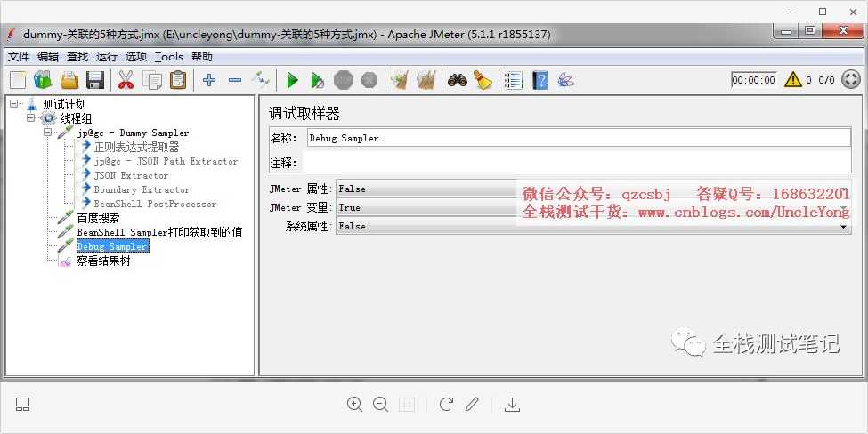The height and width of the screenshot is (434, 868).
Task: Click the image viewer zoom in icon
Action: (354, 404)
